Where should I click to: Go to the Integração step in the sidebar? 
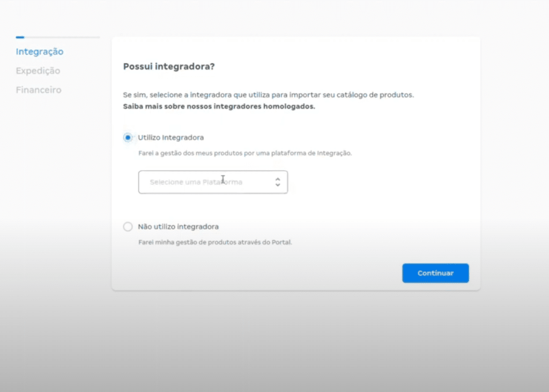click(40, 52)
